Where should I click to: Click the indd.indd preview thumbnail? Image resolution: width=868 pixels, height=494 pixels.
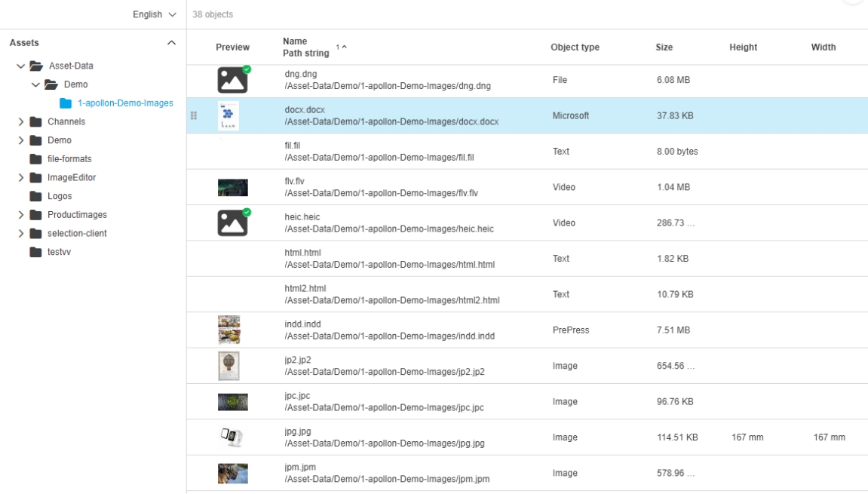click(229, 330)
